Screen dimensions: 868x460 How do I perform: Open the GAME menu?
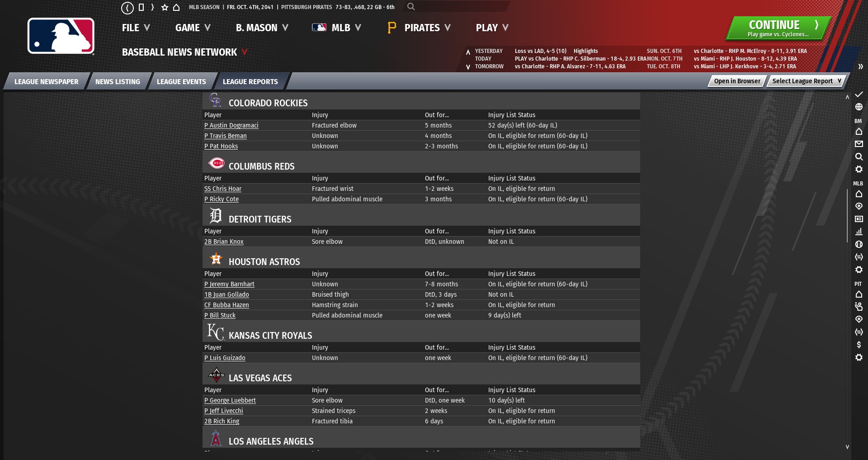(193, 28)
